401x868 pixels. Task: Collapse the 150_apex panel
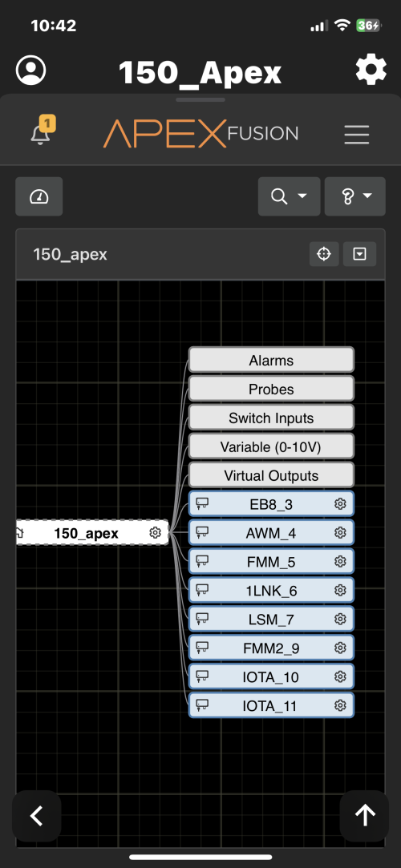click(360, 254)
